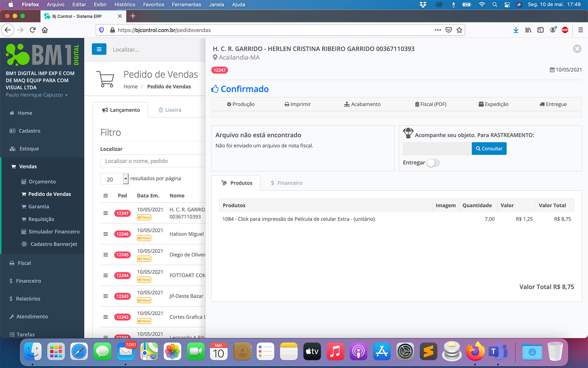This screenshot has width=588, height=368.
Task: Expand the Fiscal sidebar section
Action: click(x=24, y=263)
